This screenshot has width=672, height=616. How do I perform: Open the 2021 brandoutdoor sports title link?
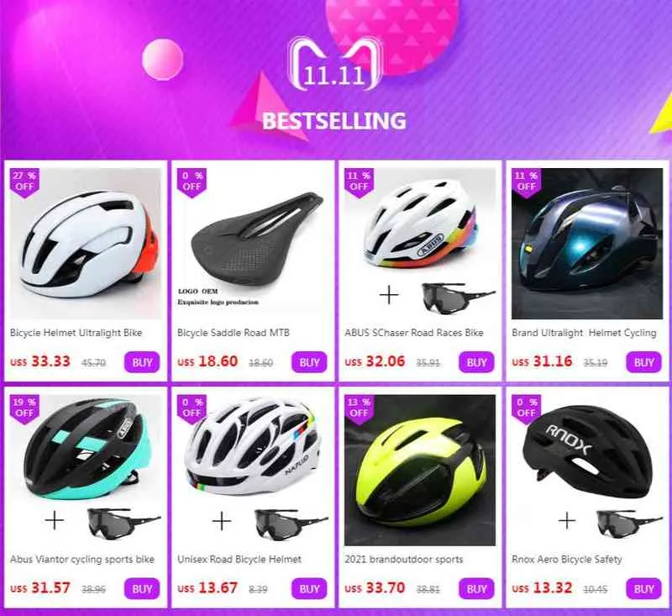(x=404, y=560)
